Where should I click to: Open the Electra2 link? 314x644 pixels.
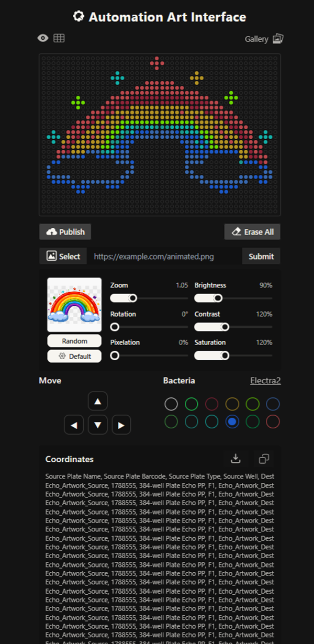(265, 381)
